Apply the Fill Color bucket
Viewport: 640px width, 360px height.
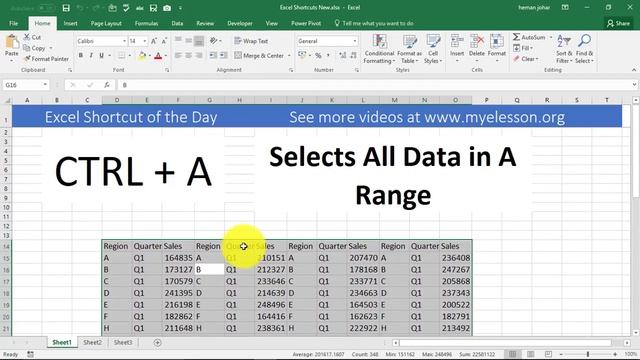tap(142, 56)
